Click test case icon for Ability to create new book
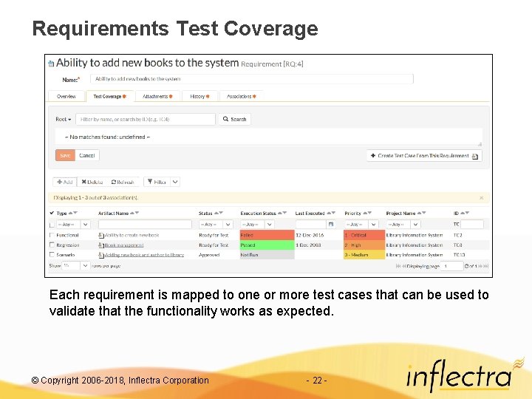The width and height of the screenshot is (532, 399). click(x=100, y=235)
